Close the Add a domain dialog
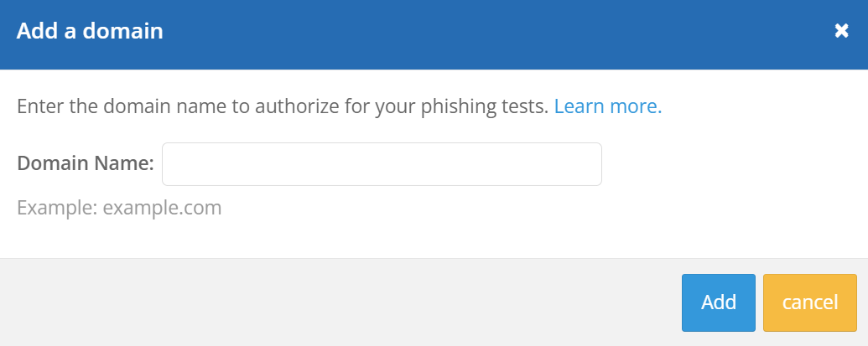The width and height of the screenshot is (868, 346). [841, 31]
